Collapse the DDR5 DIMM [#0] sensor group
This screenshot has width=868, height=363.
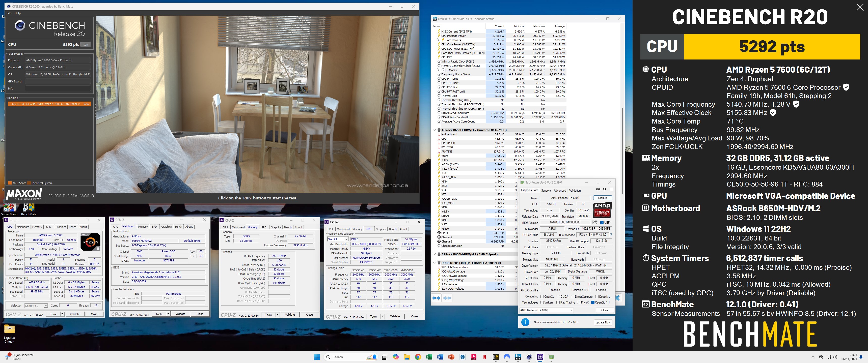[x=434, y=263]
